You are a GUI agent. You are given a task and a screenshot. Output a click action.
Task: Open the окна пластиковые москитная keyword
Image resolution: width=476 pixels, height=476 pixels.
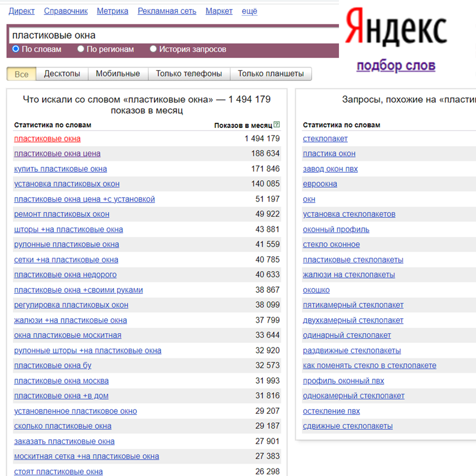[x=68, y=335]
